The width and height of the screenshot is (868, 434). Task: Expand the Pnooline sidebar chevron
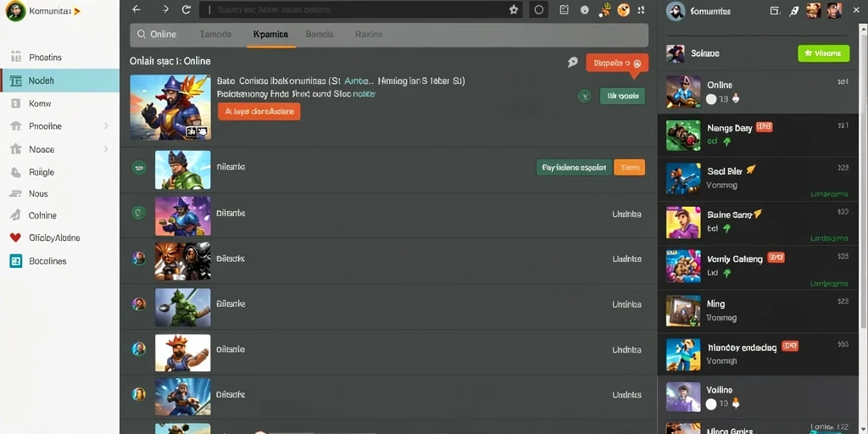click(106, 126)
